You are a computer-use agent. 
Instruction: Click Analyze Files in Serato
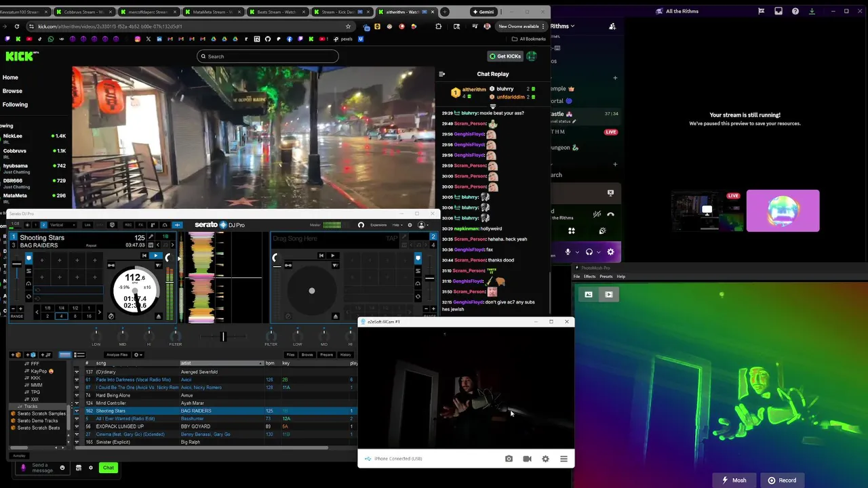(117, 355)
